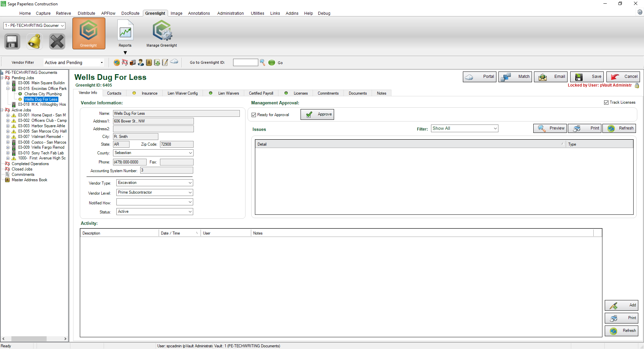Viewport: 644px width, 349px height.
Task: Switch to the Lien Waivers tab
Action: tap(224, 93)
